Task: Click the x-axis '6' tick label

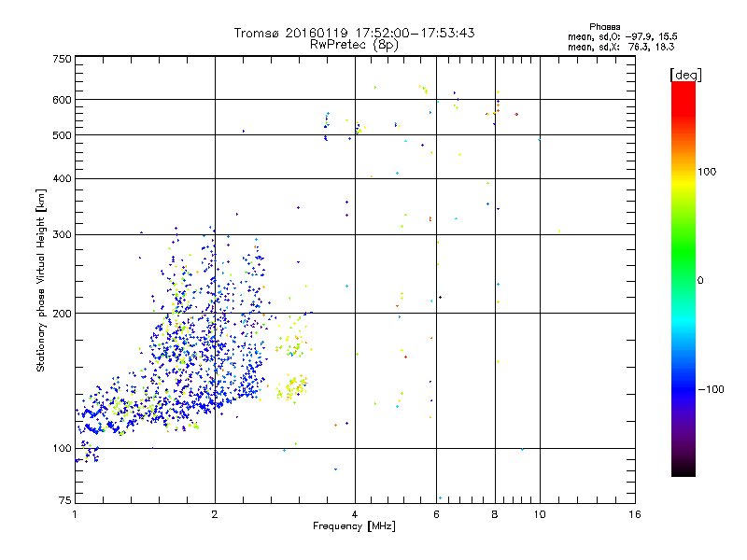Action: click(x=436, y=514)
